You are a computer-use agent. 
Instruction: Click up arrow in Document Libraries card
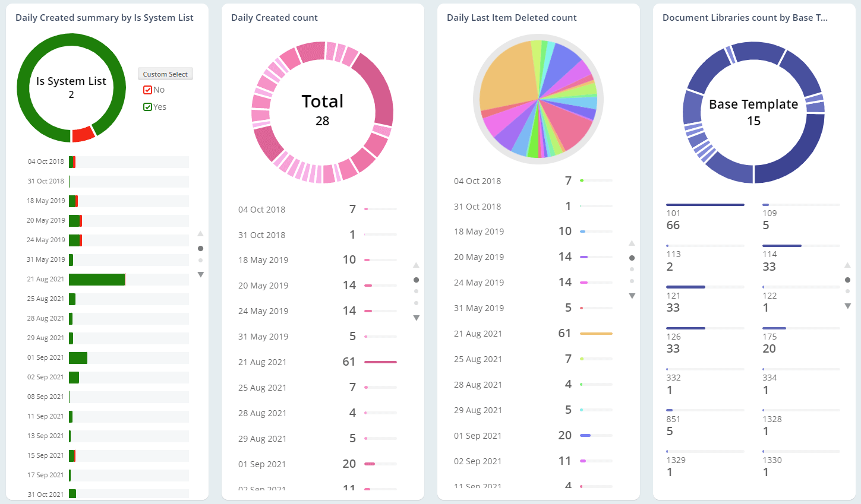[x=847, y=265]
